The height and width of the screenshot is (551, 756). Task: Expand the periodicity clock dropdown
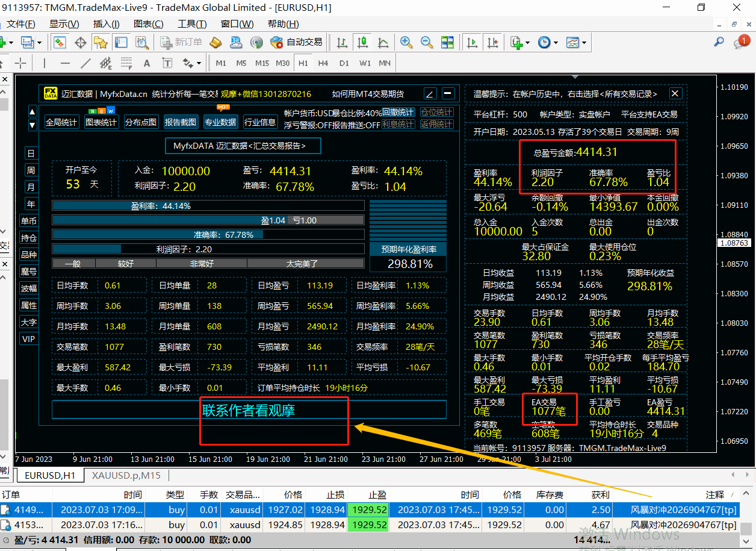coord(556,43)
